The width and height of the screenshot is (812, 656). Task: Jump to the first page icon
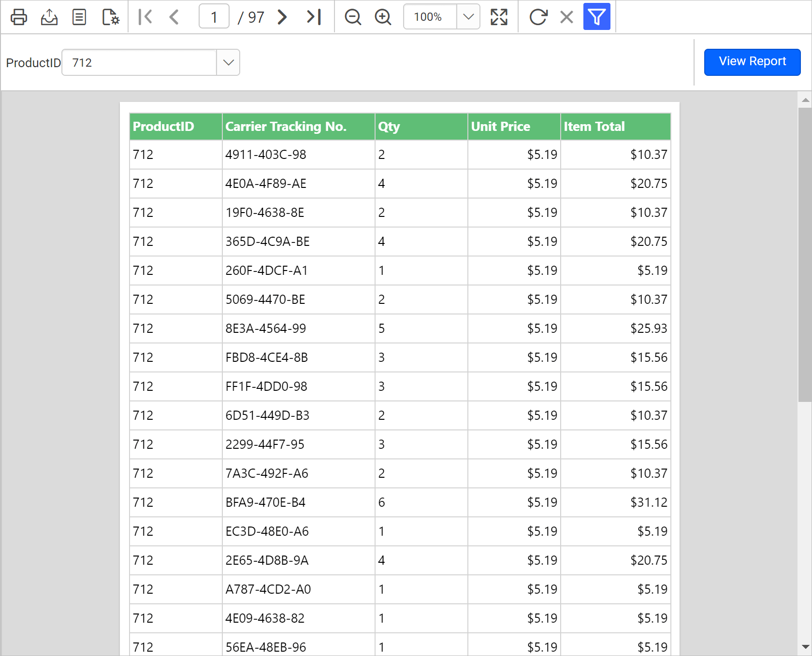(145, 16)
